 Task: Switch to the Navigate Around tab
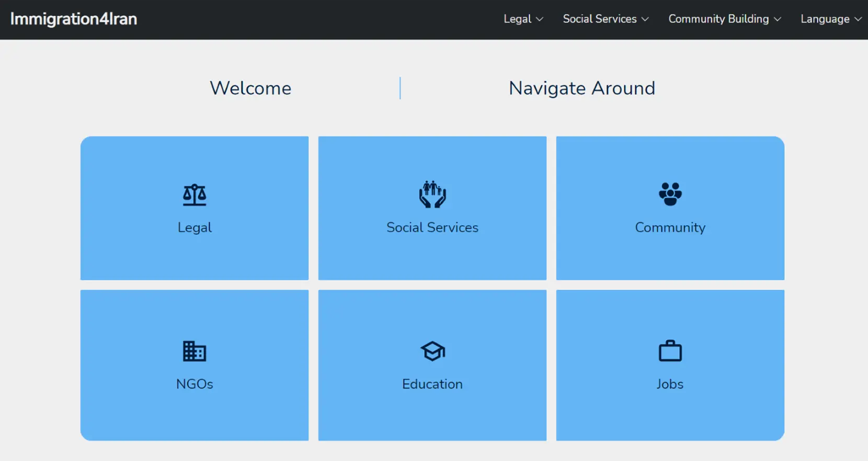click(581, 88)
